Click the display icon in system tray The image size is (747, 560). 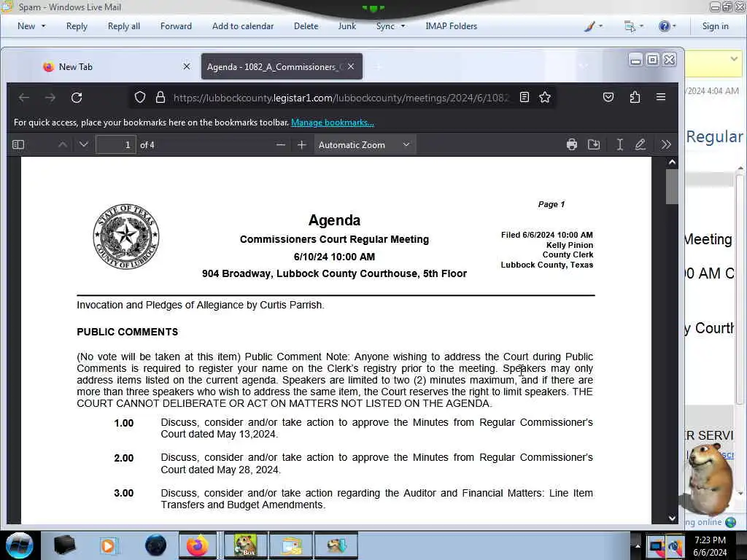click(657, 546)
